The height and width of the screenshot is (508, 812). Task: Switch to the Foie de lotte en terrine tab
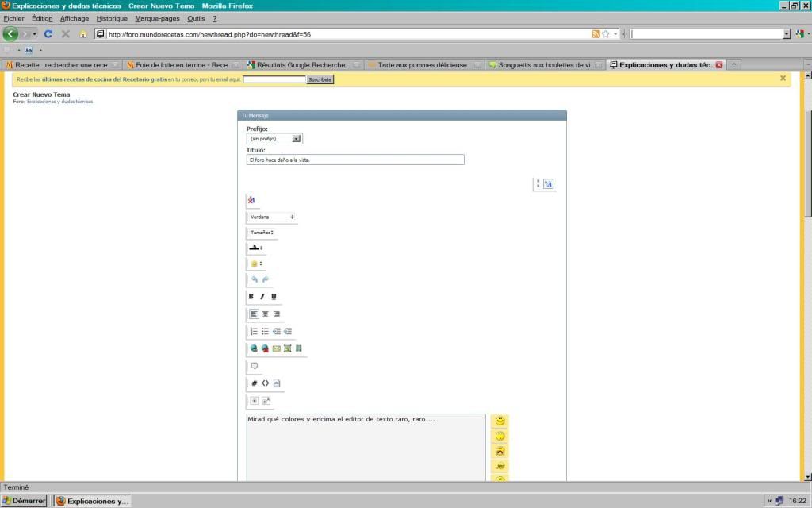point(182,65)
